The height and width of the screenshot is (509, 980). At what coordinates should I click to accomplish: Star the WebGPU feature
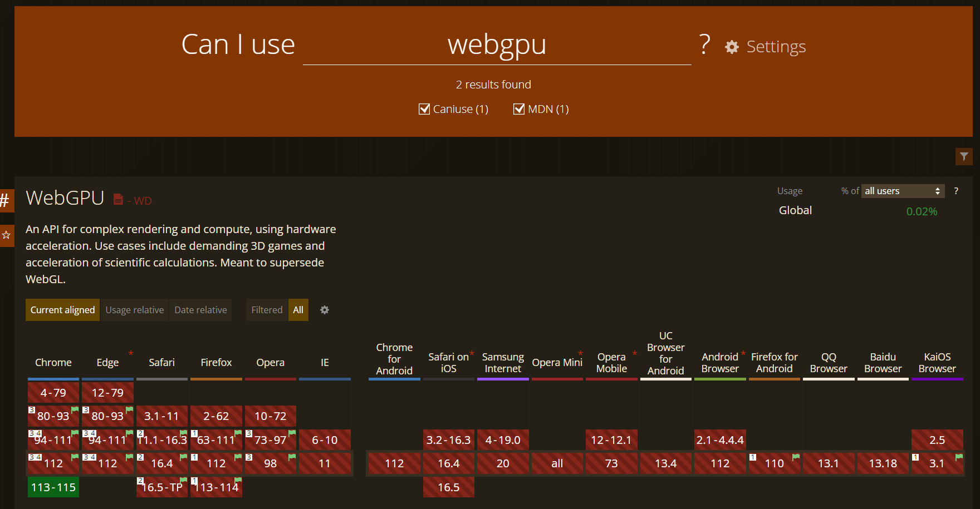(x=6, y=235)
